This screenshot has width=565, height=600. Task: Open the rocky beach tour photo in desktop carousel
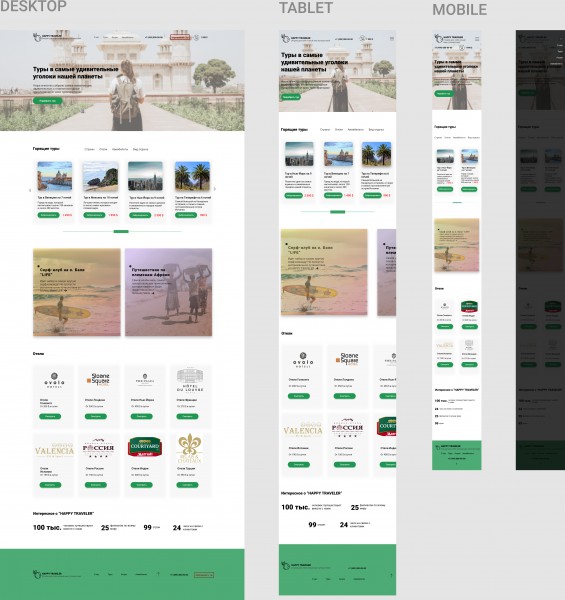pos(101,176)
